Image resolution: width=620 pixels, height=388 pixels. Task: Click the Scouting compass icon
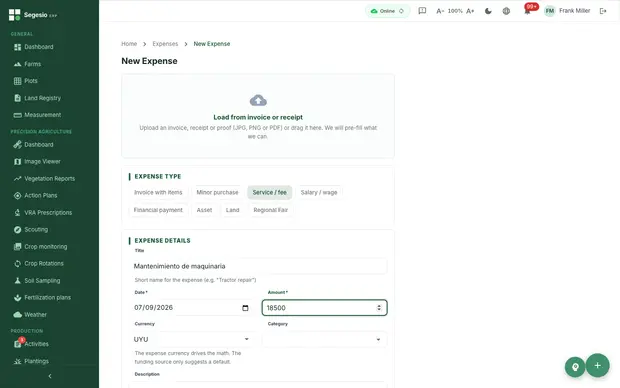click(17, 230)
